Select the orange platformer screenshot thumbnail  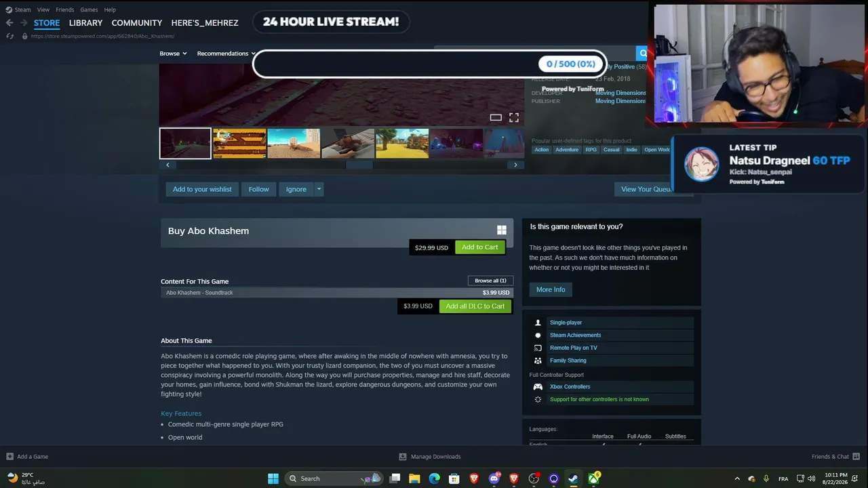tap(239, 144)
